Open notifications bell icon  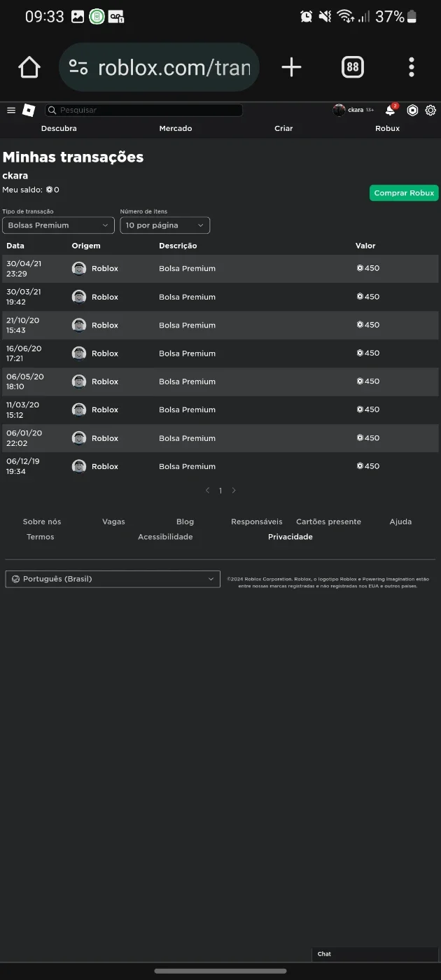391,110
